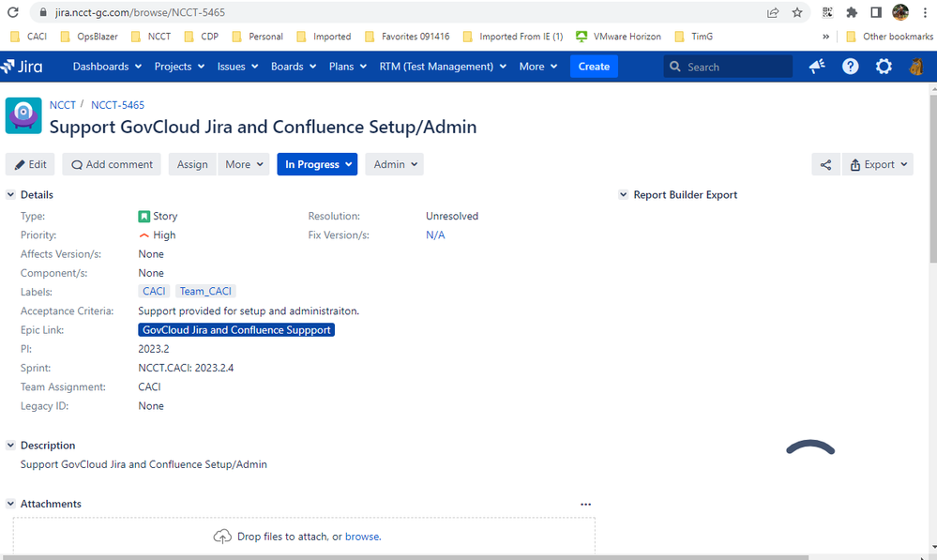
Task: Open the NCCT-5465 issue key link
Action: 118,105
